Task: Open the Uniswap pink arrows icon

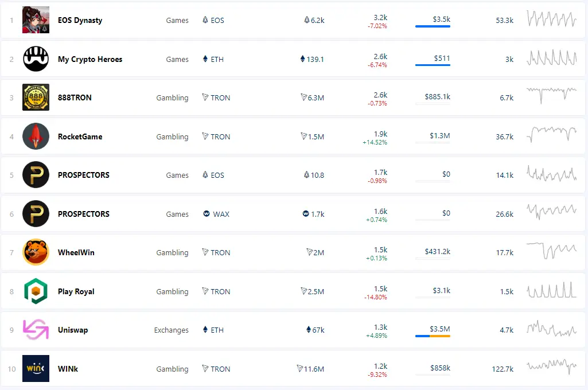Action: click(36, 330)
